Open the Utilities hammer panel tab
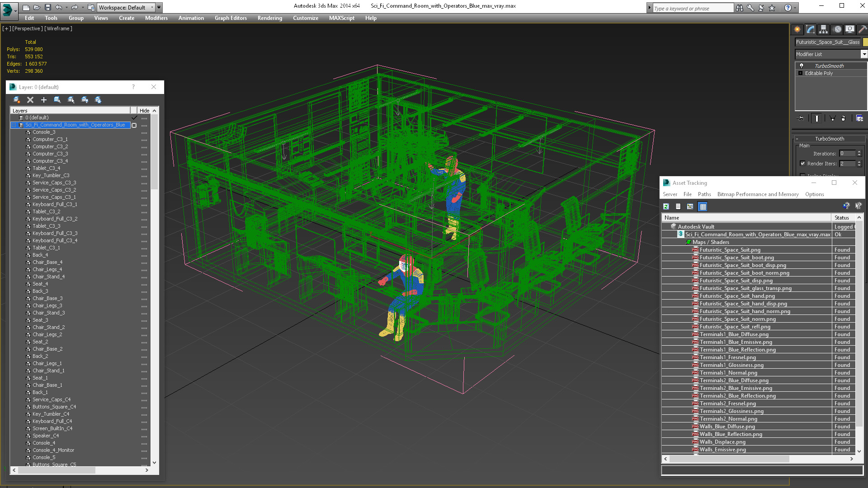The width and height of the screenshot is (868, 488). 863,29
